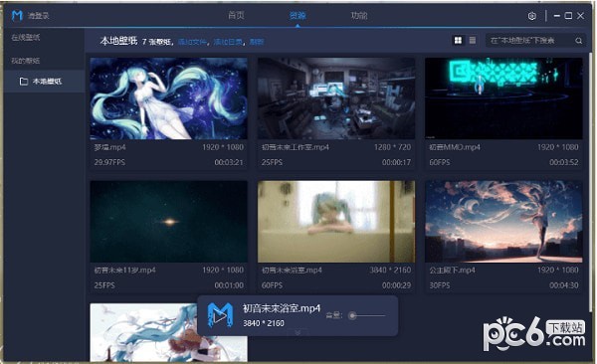Click the 初音未来11岁.mp4 file name
This screenshot has width=597, height=364.
125,271
